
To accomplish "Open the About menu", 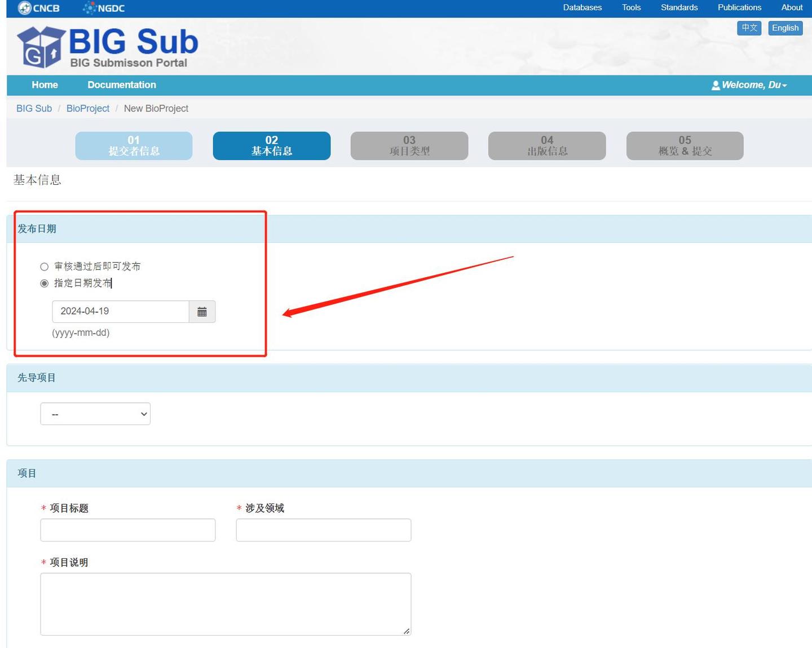I will [792, 8].
